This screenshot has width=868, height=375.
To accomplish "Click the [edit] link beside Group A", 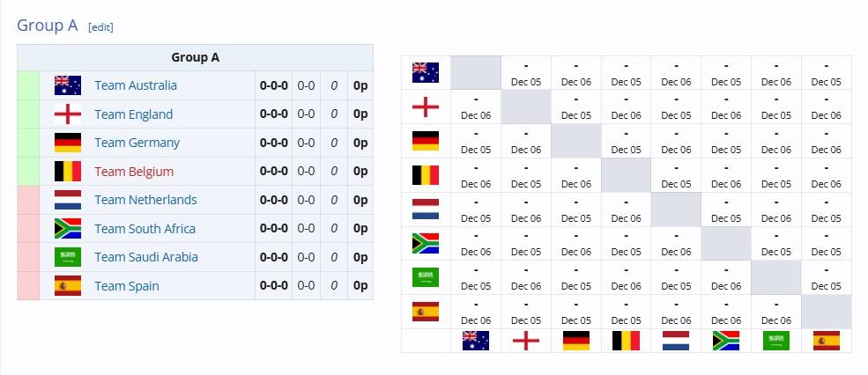I will [100, 27].
